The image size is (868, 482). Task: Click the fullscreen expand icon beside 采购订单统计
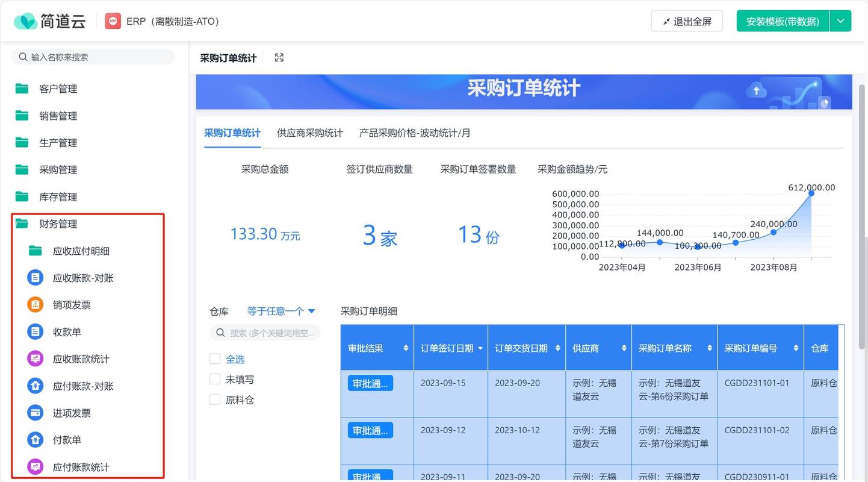[x=279, y=58]
